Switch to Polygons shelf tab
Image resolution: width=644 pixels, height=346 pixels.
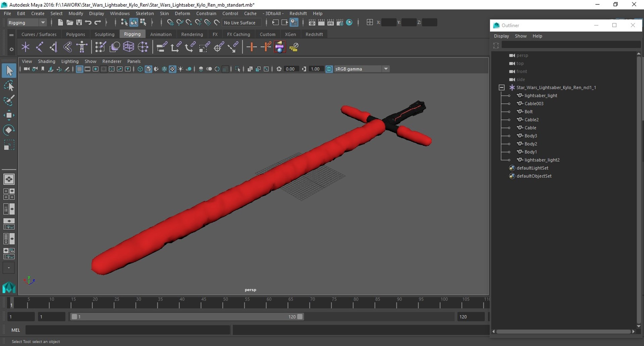75,34
